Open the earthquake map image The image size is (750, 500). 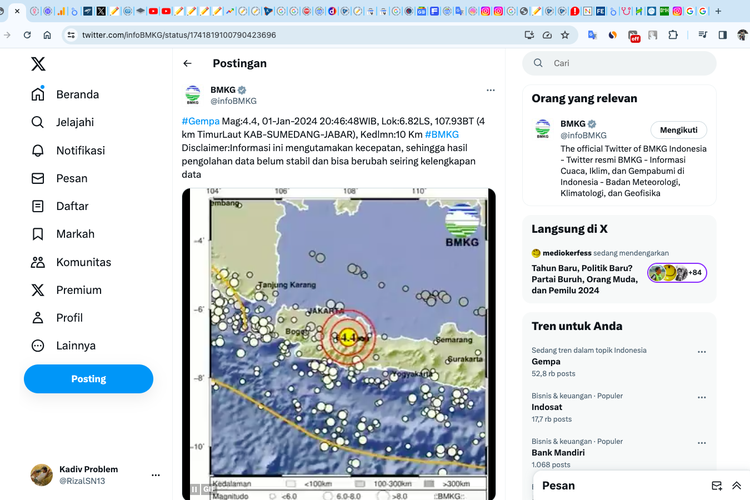coord(339,344)
